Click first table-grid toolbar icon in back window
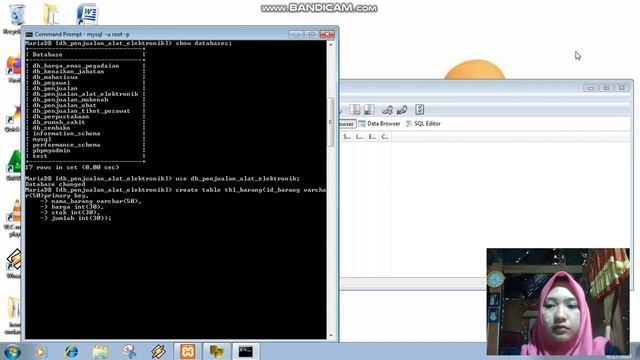640x360 pixels. point(355,109)
